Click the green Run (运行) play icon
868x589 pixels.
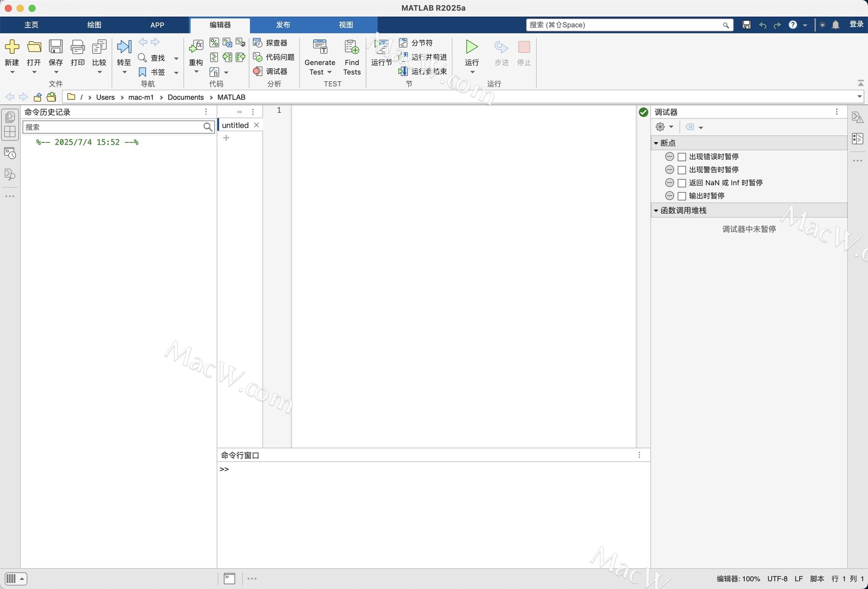472,47
